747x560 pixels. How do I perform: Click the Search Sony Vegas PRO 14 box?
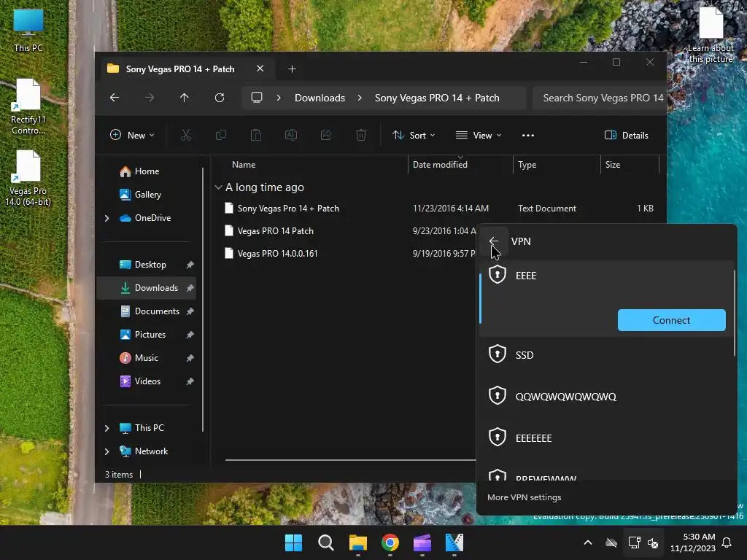pos(600,98)
